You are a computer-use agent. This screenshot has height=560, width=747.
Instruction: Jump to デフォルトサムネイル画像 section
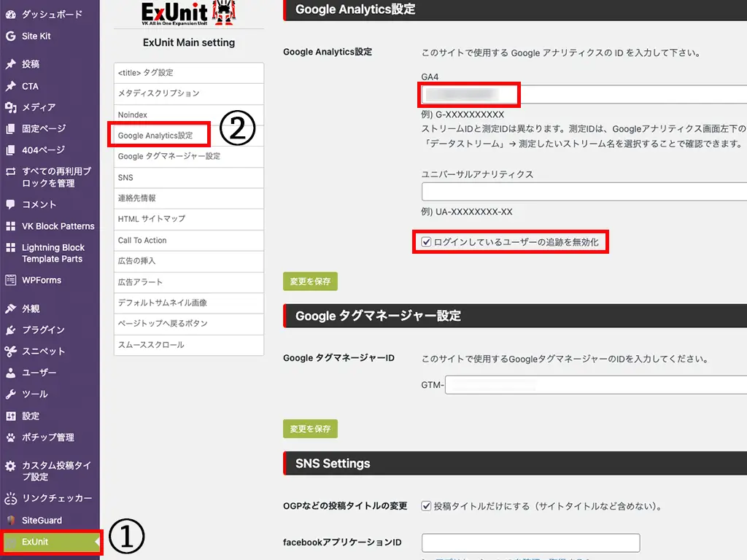click(x=189, y=303)
